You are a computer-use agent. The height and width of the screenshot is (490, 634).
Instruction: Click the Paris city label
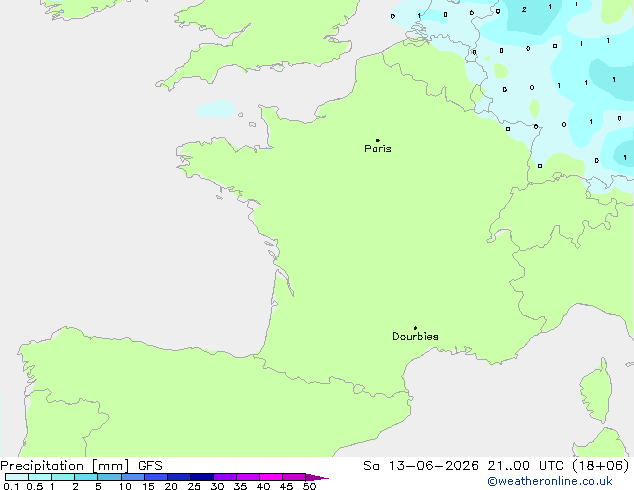click(x=378, y=149)
